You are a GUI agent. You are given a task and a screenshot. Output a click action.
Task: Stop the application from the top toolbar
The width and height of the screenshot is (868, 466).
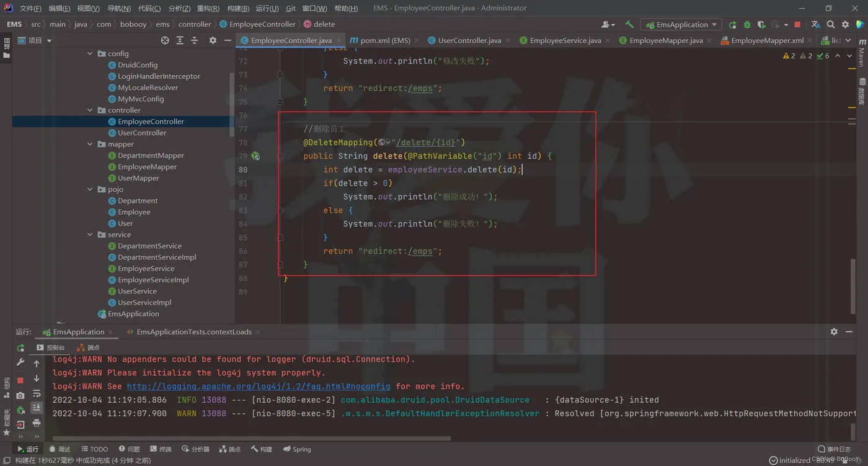(797, 25)
